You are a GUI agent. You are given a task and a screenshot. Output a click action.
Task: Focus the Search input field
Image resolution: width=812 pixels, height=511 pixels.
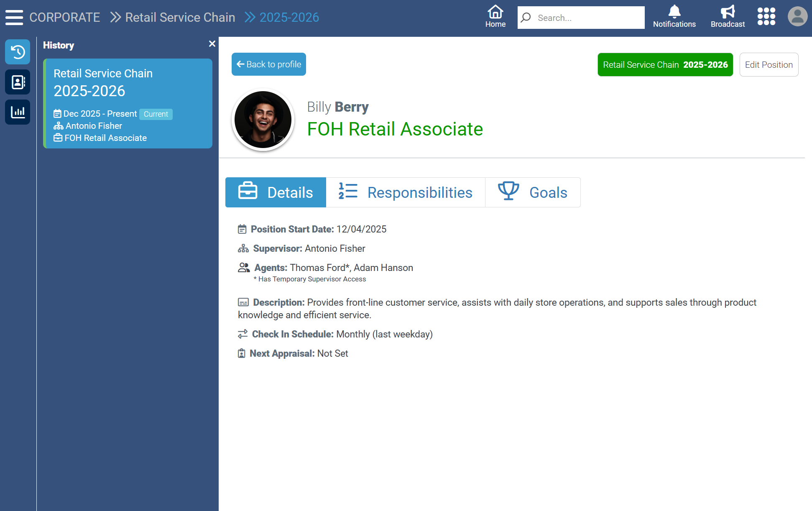tap(587, 18)
